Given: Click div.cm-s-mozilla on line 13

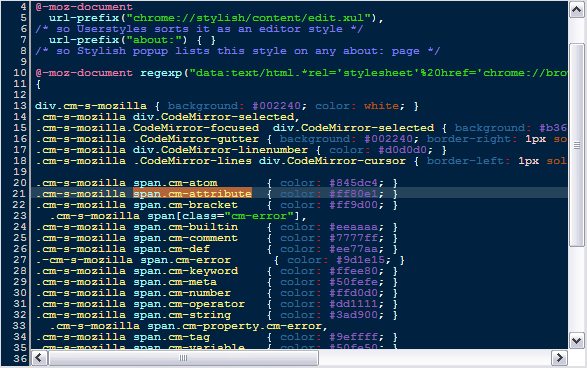Looking at the screenshot, I should 91,106.
